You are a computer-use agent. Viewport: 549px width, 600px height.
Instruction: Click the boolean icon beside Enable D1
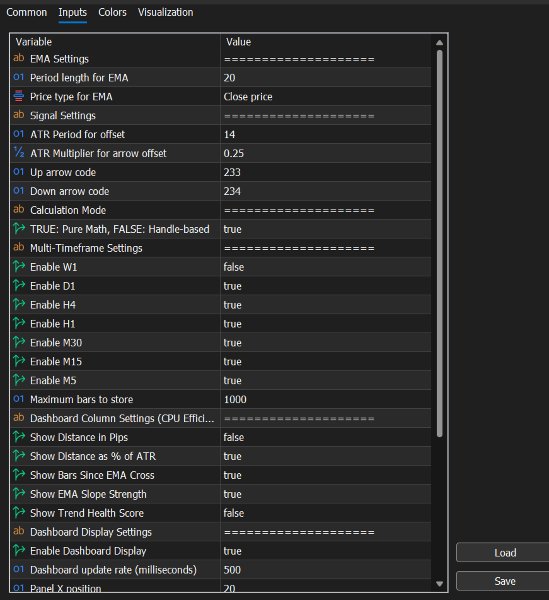pyautogui.click(x=18, y=285)
